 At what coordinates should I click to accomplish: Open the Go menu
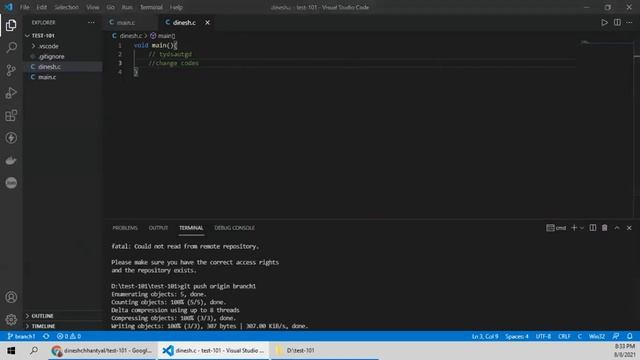110,7
